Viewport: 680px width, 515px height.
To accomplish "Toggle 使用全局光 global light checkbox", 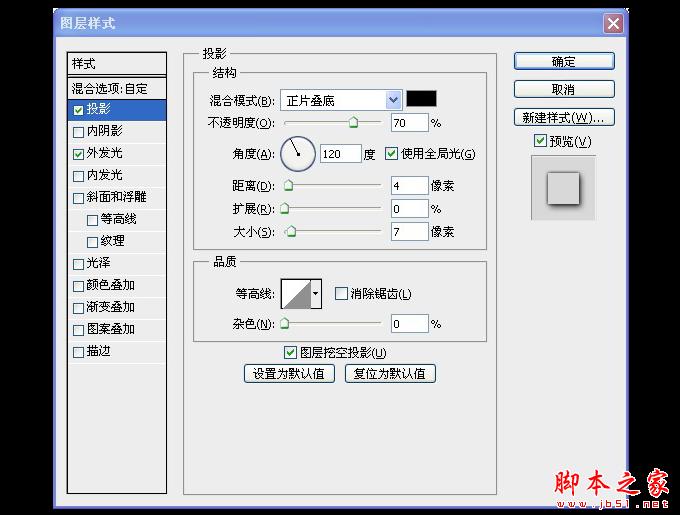I will (391, 153).
